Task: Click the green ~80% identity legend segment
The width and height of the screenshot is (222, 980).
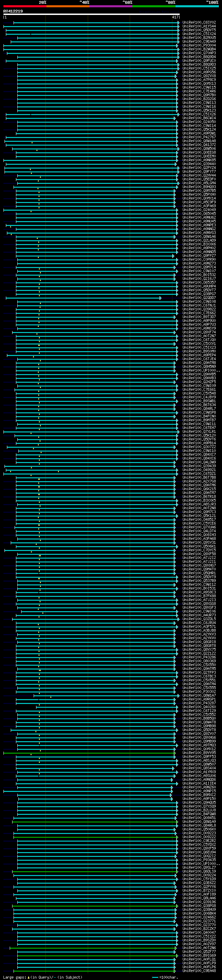Action: pyautogui.click(x=154, y=6)
